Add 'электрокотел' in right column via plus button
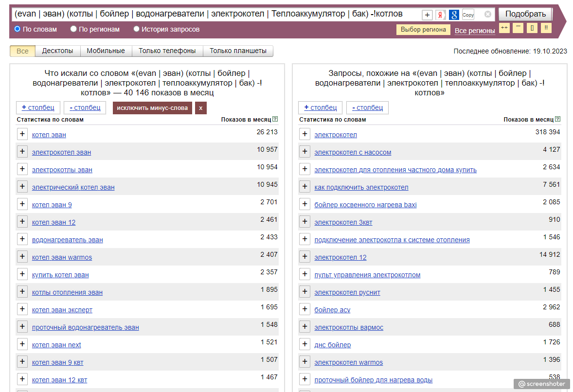Screen dimensions: 573x392 (x=305, y=134)
